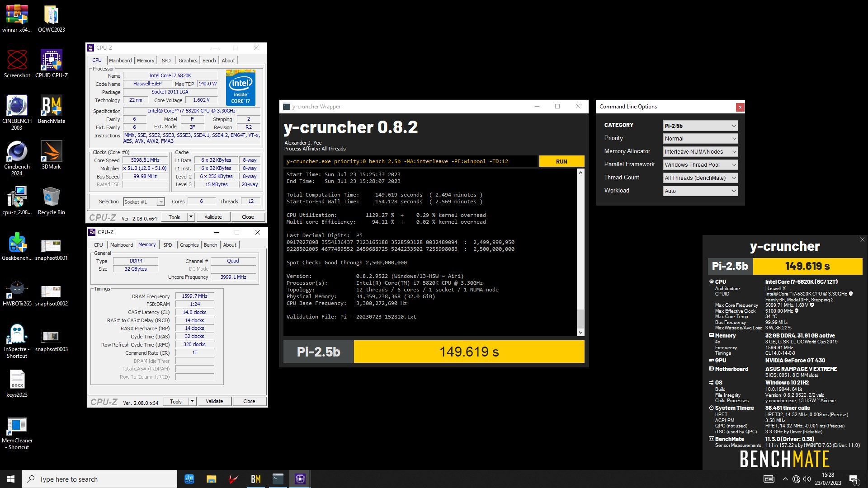The image size is (868, 488).
Task: Launch the Cinebench 2024 icon
Action: [x=17, y=159]
